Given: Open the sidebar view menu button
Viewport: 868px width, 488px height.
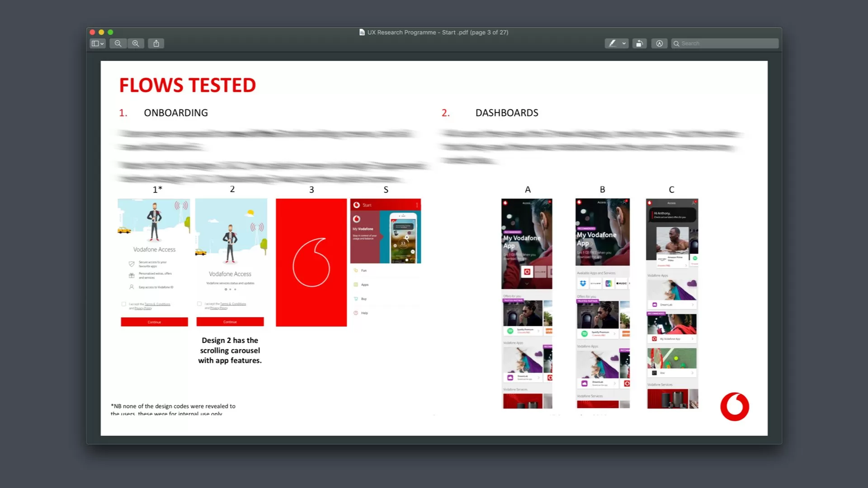Looking at the screenshot, I should (98, 43).
